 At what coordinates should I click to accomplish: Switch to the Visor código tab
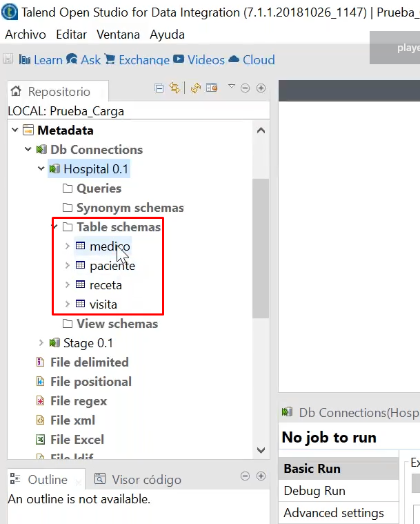click(x=137, y=480)
